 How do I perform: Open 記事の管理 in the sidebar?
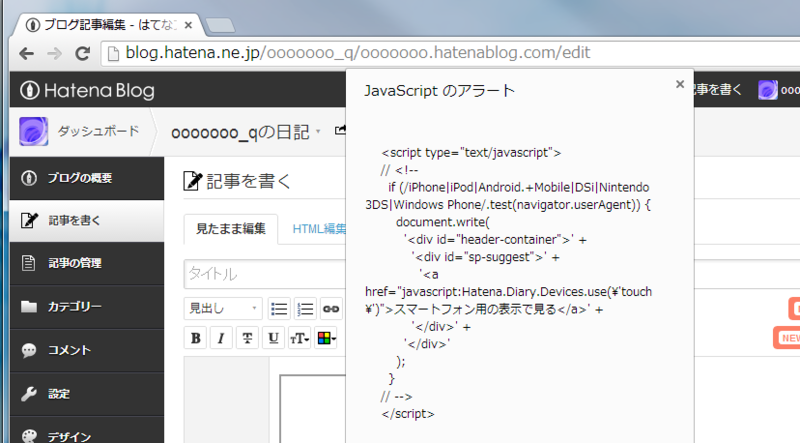coord(87,263)
